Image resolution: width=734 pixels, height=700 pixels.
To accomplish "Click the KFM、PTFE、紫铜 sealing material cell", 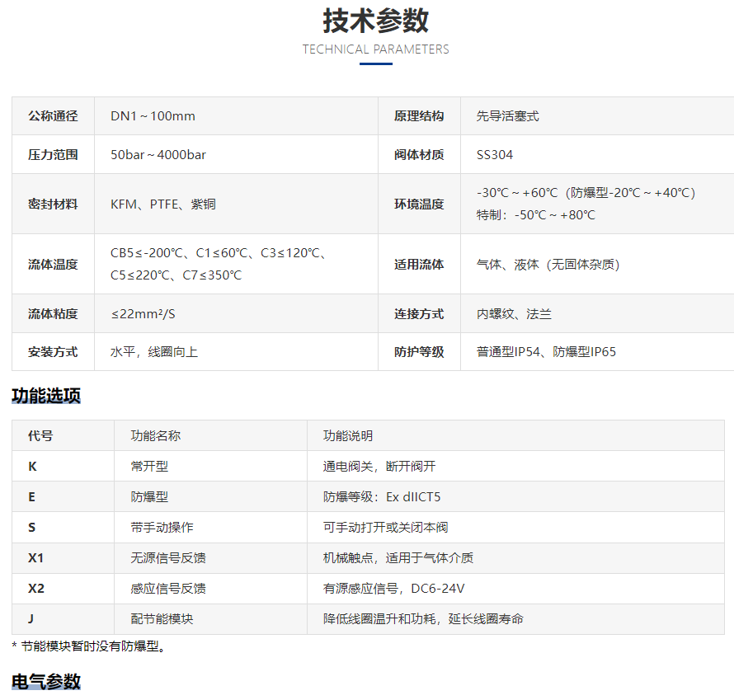I will tap(163, 204).
